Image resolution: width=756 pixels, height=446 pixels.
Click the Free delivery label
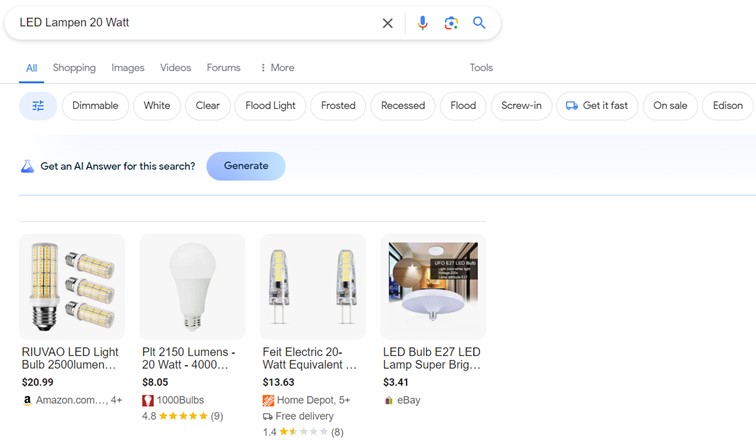click(x=305, y=416)
